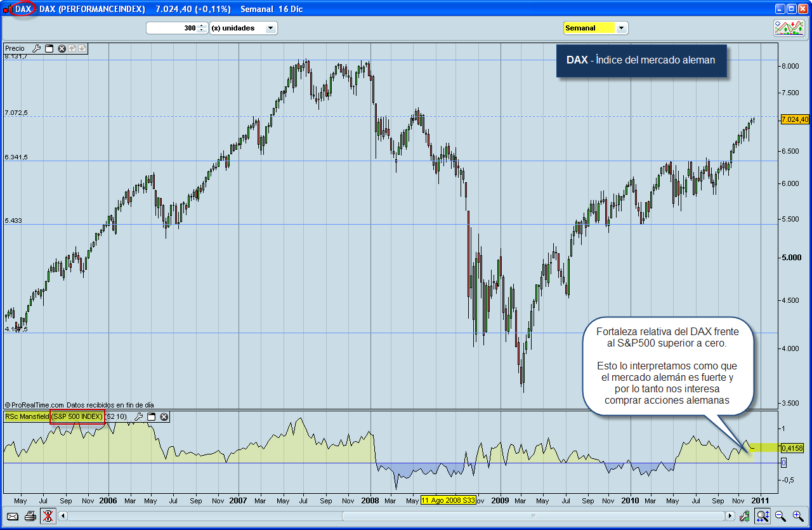
Task: Open indicators icon at top right
Action: [789, 28]
